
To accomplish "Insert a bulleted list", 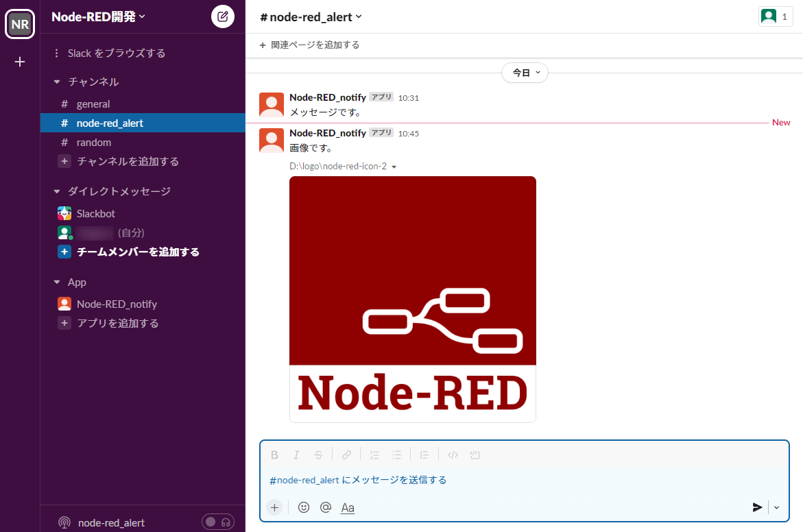I will pos(396,455).
